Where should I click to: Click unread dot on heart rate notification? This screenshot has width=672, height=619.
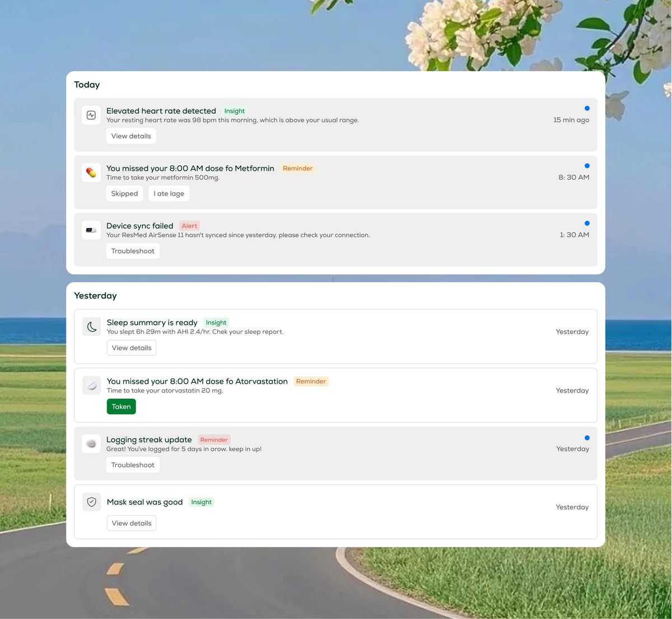(x=587, y=108)
